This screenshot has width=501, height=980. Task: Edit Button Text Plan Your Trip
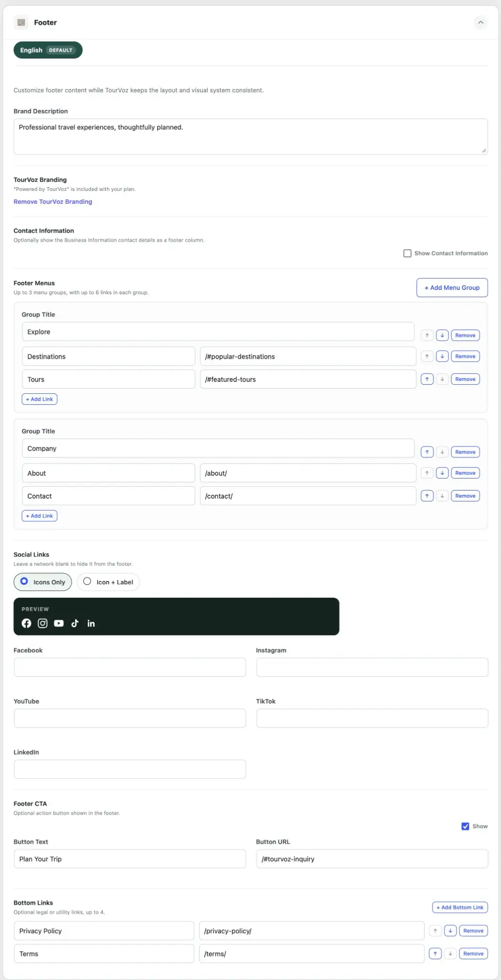[130, 859]
